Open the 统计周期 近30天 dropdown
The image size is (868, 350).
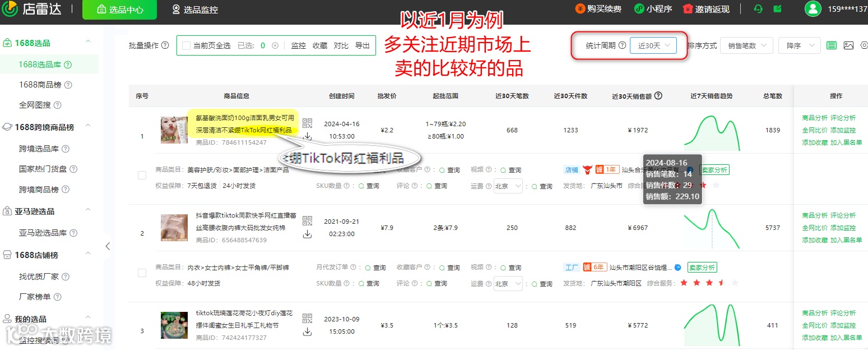653,45
